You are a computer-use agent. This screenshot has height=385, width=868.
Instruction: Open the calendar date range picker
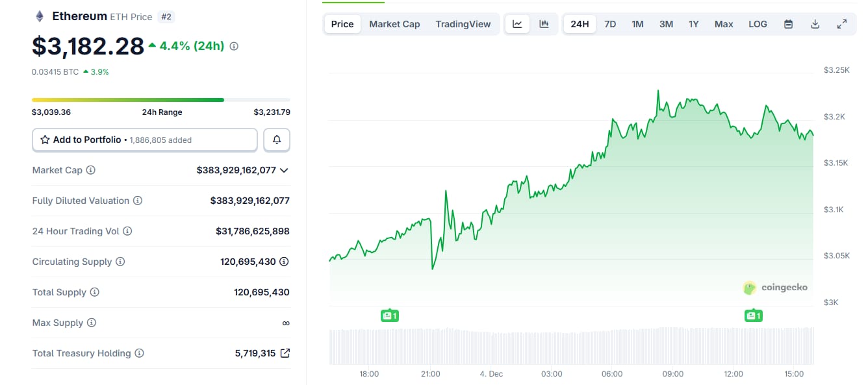pos(788,23)
